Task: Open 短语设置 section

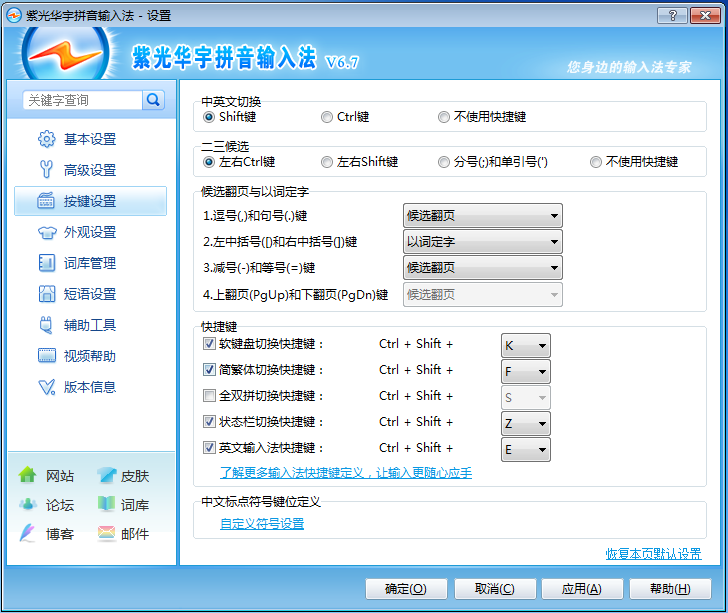Action: (x=91, y=294)
